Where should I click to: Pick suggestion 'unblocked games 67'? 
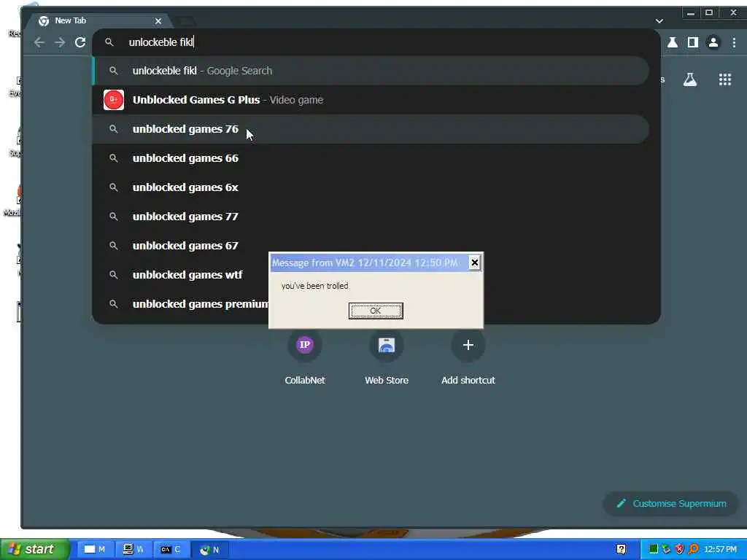371,246
